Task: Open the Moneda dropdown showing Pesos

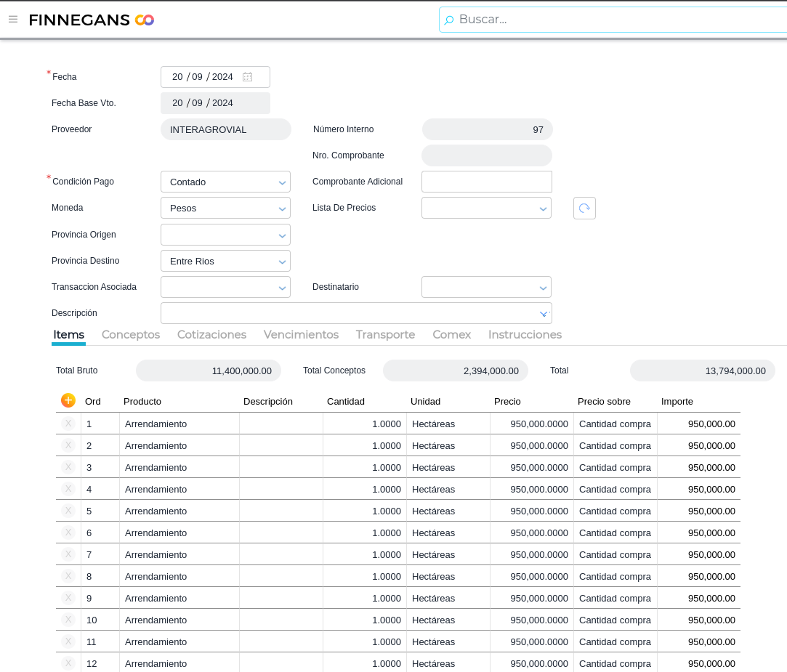Action: (x=225, y=208)
